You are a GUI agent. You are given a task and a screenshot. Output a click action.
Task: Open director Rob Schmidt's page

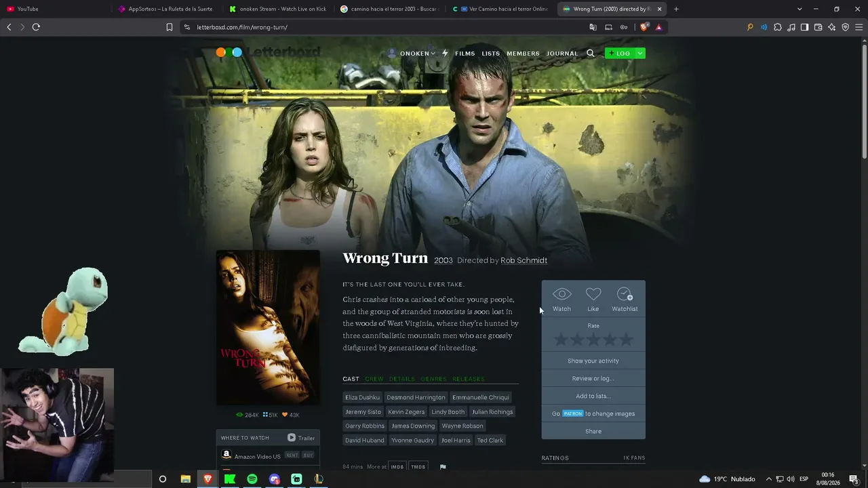(524, 260)
